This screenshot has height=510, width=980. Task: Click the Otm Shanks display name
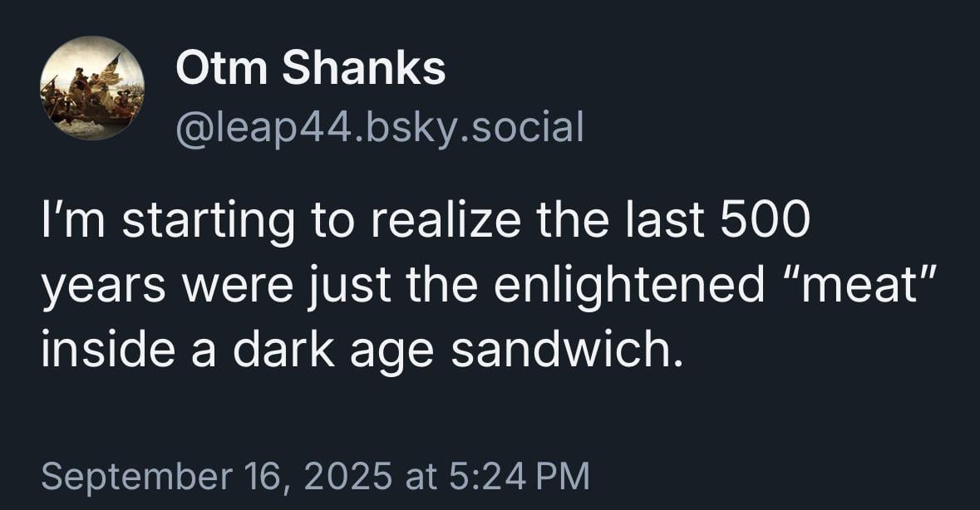311,68
